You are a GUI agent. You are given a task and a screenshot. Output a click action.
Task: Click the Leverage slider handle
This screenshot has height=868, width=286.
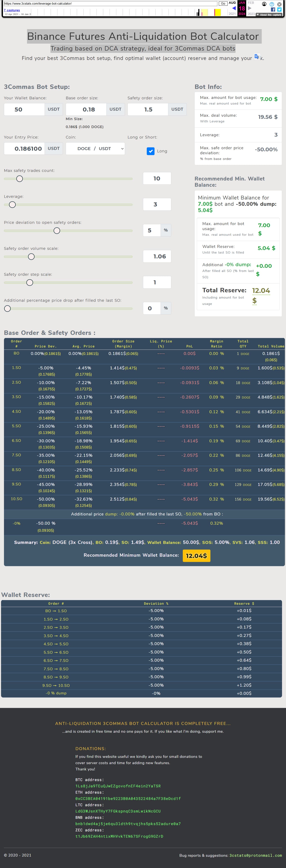[12, 205]
